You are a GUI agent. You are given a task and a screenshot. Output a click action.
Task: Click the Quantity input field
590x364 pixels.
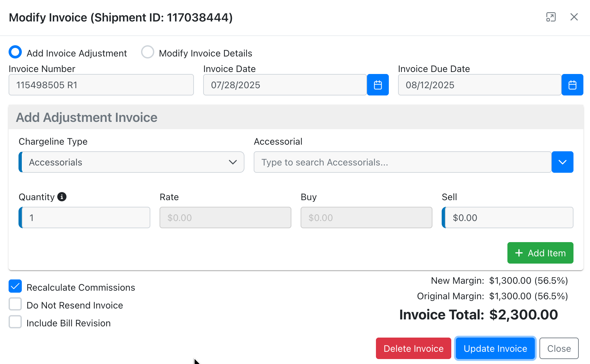(85, 218)
